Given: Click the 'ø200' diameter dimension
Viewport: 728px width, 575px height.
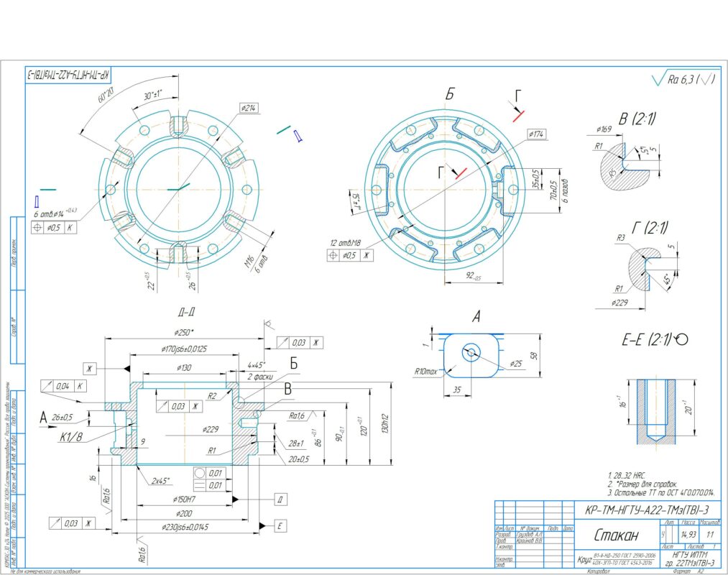Looking at the screenshot, I should tap(184, 514).
